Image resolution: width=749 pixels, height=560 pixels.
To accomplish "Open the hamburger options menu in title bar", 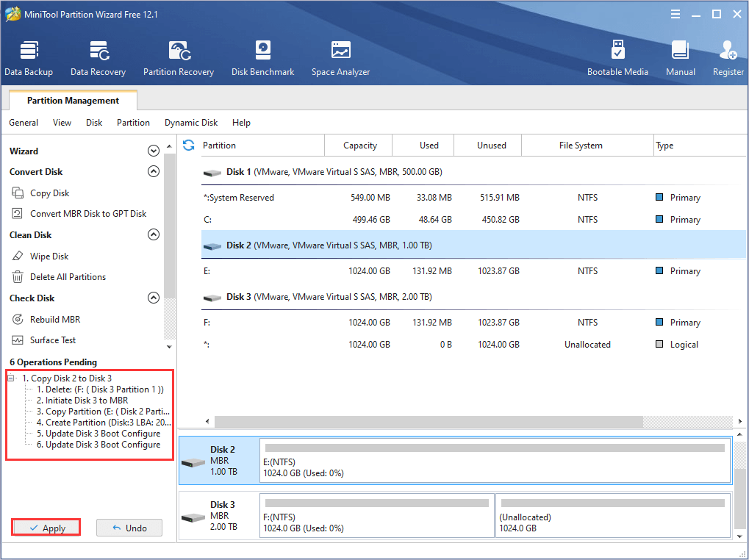I will point(675,14).
